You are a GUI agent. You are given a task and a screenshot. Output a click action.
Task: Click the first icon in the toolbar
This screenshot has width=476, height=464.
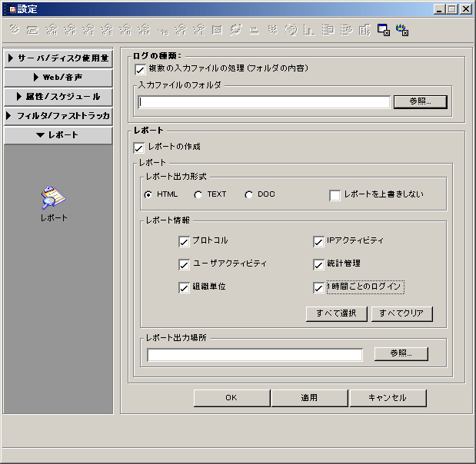click(14, 31)
